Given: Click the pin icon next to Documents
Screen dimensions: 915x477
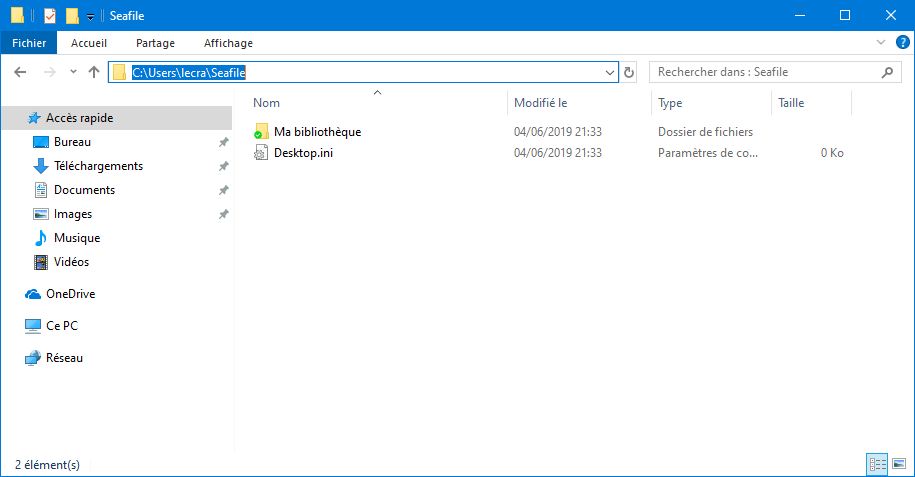Looking at the screenshot, I should [x=223, y=190].
